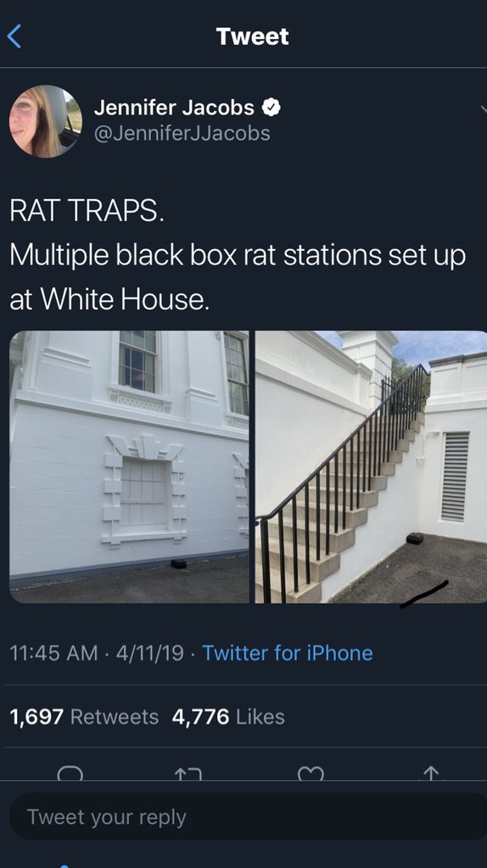Image resolution: width=487 pixels, height=868 pixels.
Task: Tap the verified checkmark badge
Action: pyautogui.click(x=271, y=108)
